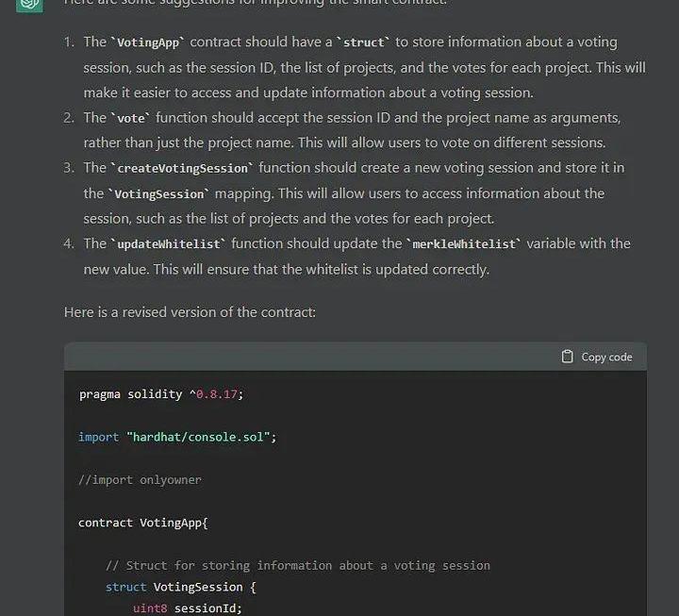679x616 pixels.
Task: Click the ChatGPT avatar icon
Action: point(29,6)
